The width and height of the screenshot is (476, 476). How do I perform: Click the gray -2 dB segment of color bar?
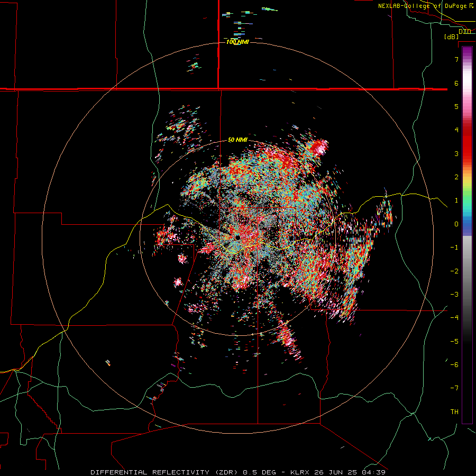pos(467,271)
